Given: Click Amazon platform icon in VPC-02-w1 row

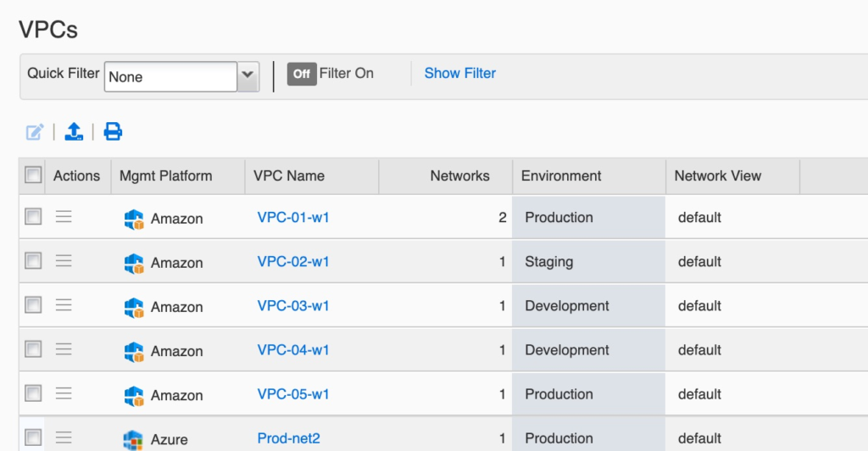Looking at the screenshot, I should point(133,263).
